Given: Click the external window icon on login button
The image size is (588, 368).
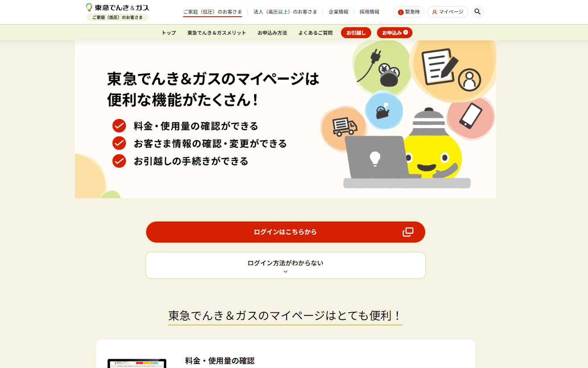Looking at the screenshot, I should (x=408, y=232).
